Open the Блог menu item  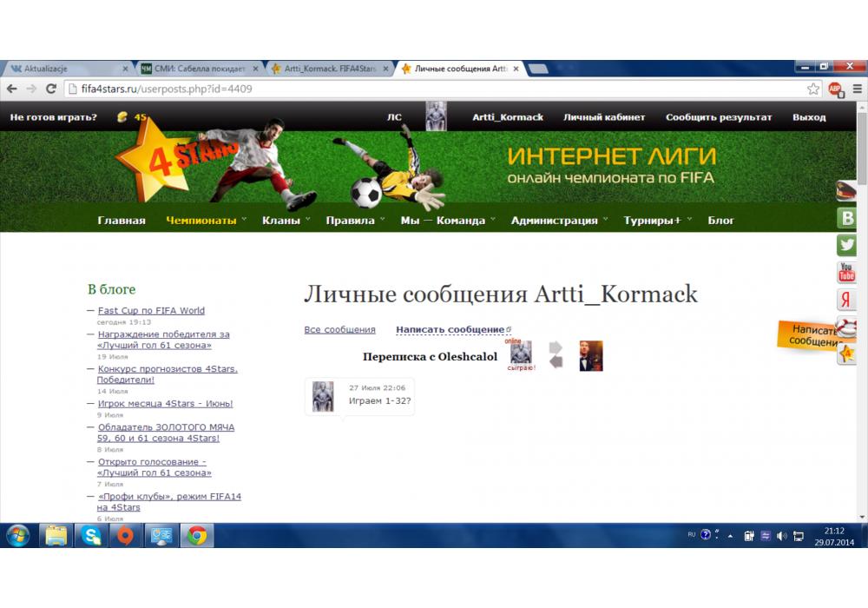click(720, 221)
